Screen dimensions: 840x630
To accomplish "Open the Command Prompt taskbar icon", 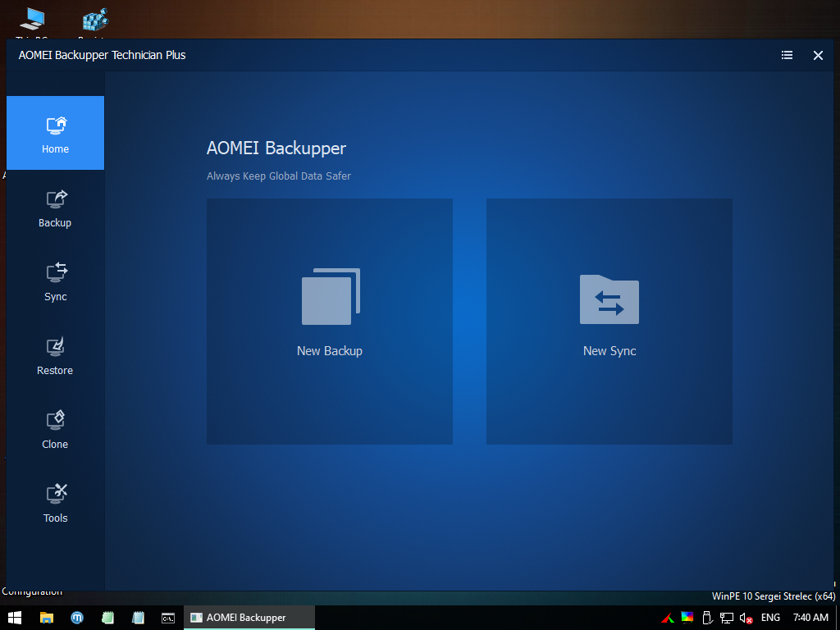I will (168, 618).
